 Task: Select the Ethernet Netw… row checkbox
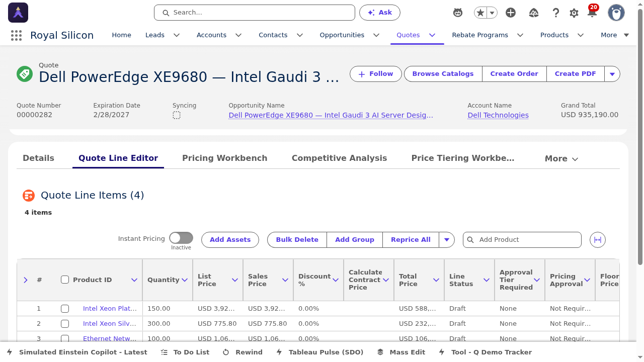(x=65, y=338)
